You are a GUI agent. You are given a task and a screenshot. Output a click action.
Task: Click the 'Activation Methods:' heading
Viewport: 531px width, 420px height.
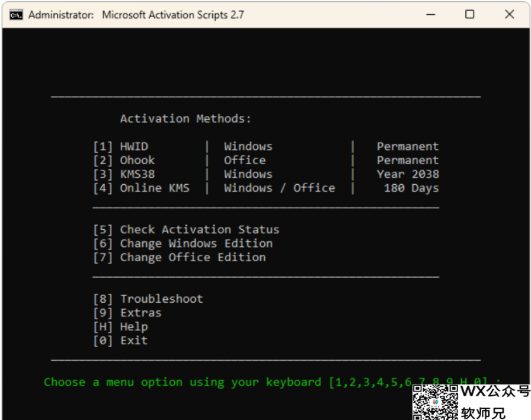[185, 119]
